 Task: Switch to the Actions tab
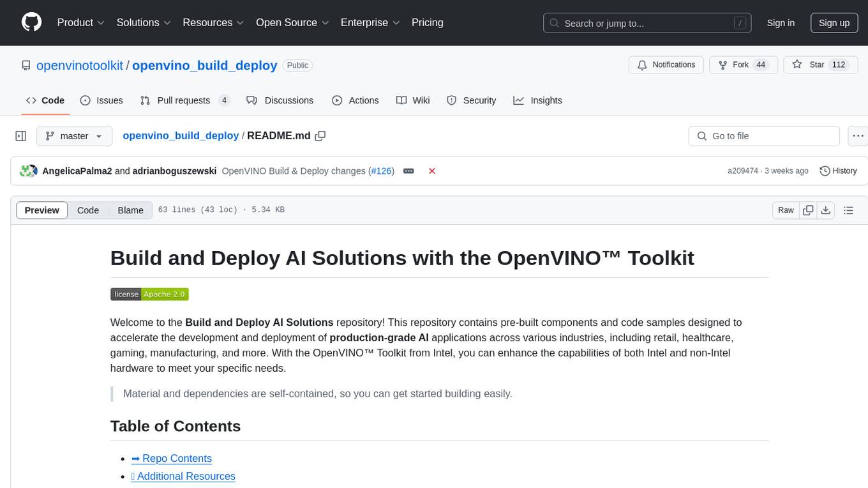355,100
